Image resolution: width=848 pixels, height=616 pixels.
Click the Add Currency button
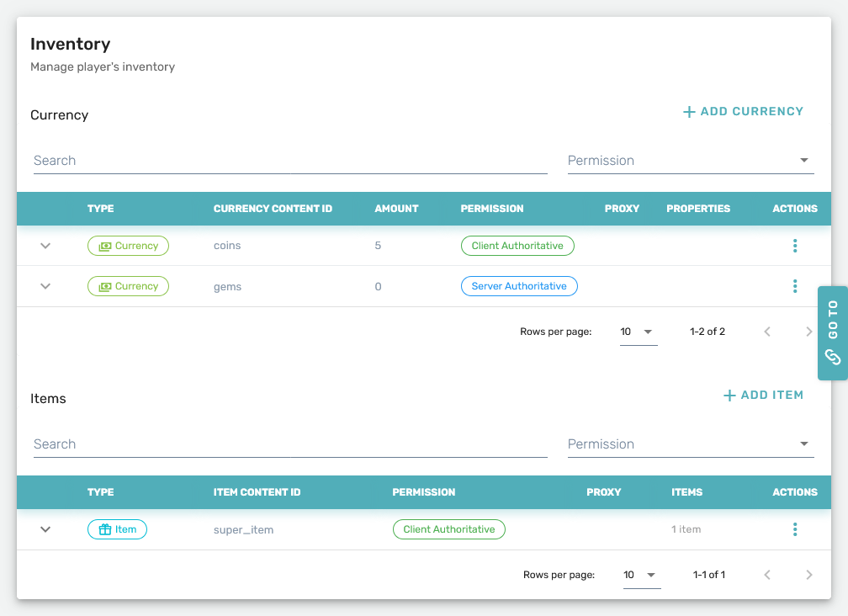coord(743,111)
